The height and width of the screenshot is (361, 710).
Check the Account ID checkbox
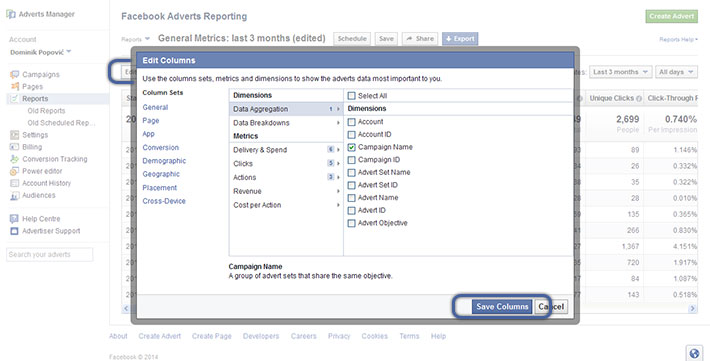351,135
